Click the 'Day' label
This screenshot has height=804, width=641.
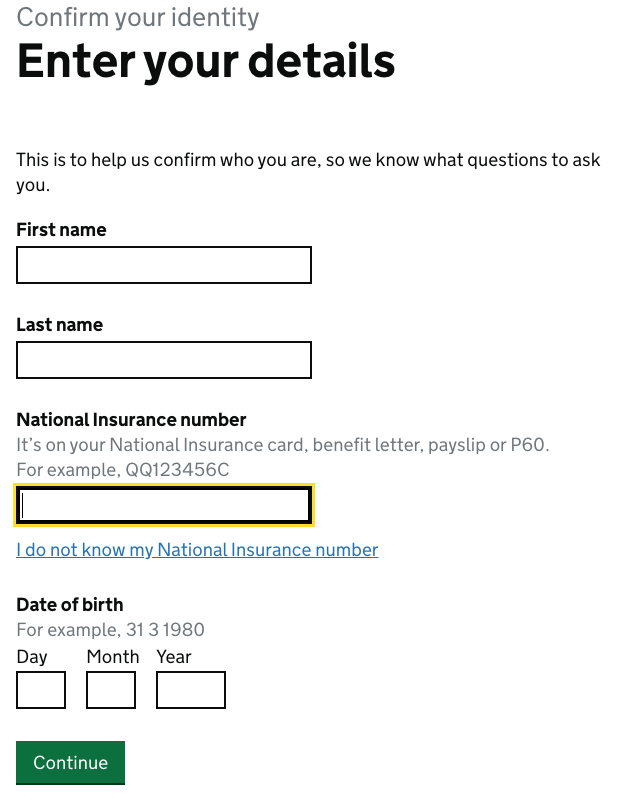(x=32, y=657)
